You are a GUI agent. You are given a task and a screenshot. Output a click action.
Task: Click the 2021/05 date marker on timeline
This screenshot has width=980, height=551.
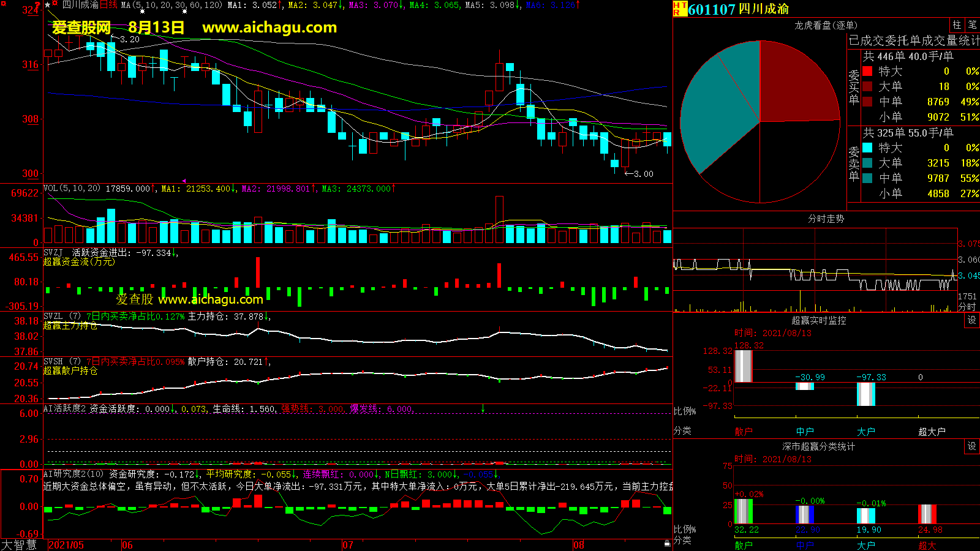click(66, 545)
